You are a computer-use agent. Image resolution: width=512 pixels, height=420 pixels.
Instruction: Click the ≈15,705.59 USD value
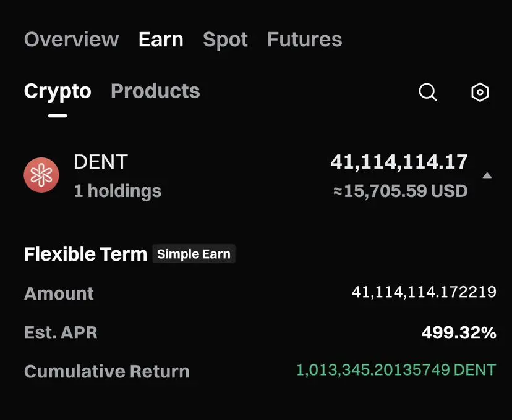click(x=400, y=191)
